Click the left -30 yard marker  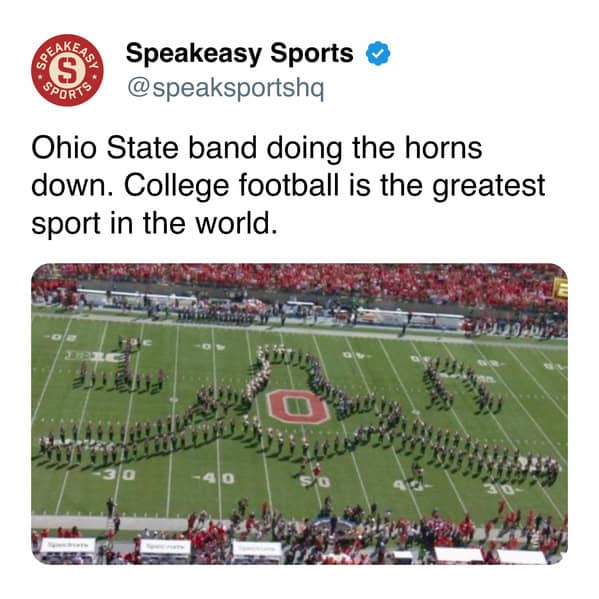(x=115, y=475)
